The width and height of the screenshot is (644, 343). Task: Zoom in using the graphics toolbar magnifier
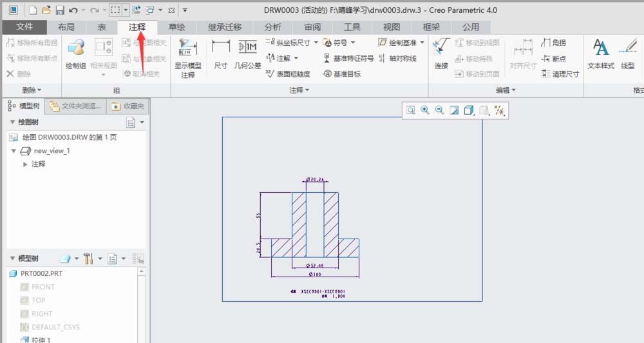425,110
